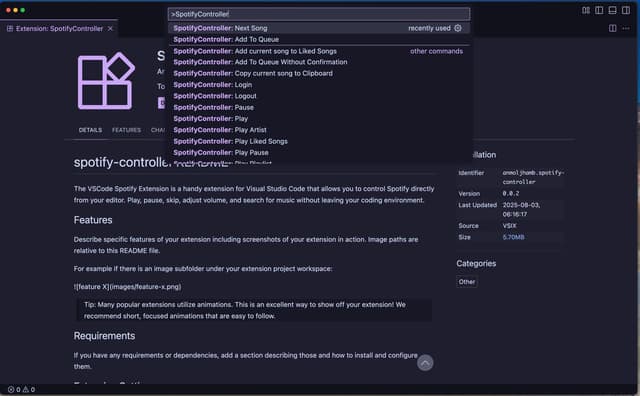Viewport: 640px width, 396px height.
Task: Select SpotifyController: Play Liked Songs entry
Action: pyautogui.click(x=319, y=141)
